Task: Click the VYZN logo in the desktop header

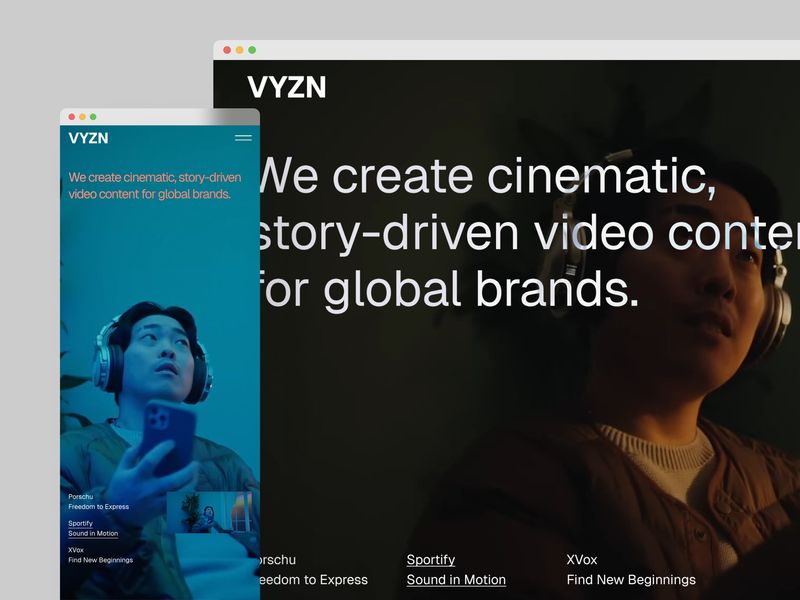Action: [286, 88]
